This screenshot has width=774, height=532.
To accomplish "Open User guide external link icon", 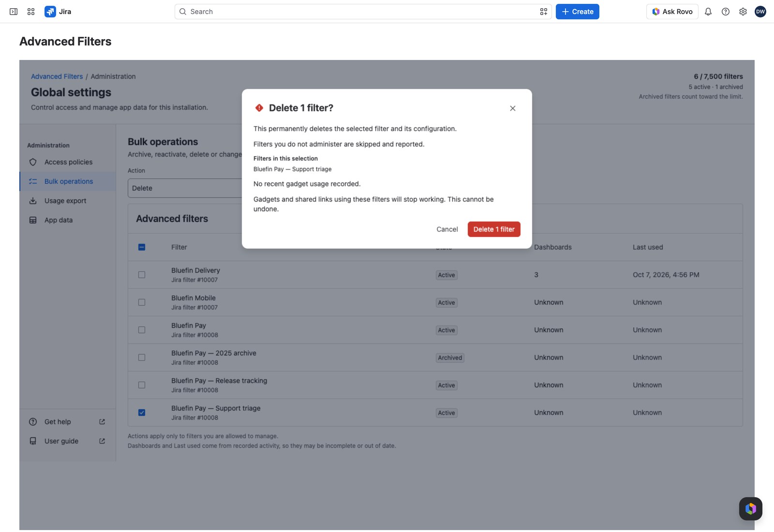I will pos(102,441).
